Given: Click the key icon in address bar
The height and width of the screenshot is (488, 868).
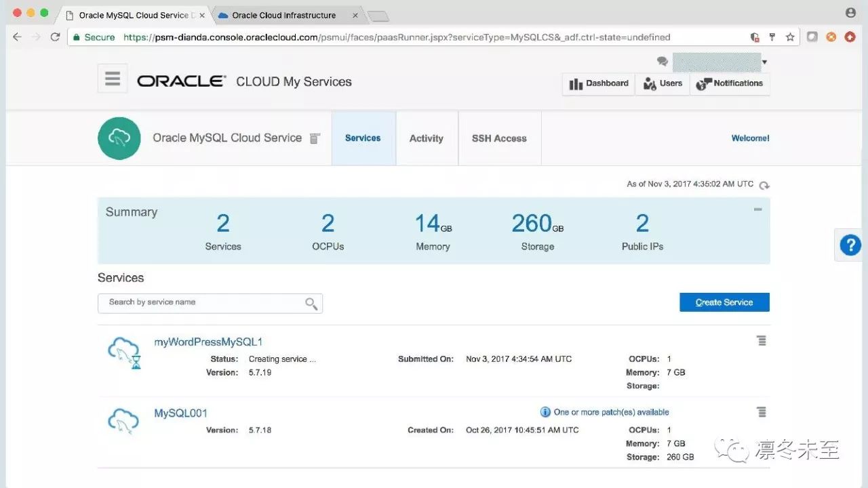Looking at the screenshot, I should [x=772, y=37].
